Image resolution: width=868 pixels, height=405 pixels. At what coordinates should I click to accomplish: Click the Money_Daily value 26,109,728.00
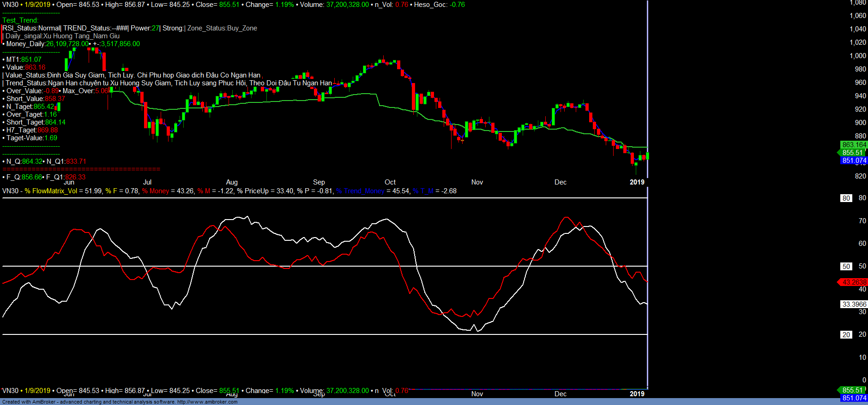(67, 44)
